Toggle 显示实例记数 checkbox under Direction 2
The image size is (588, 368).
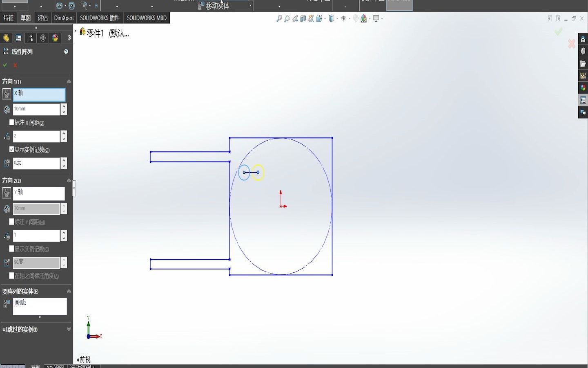tap(11, 249)
